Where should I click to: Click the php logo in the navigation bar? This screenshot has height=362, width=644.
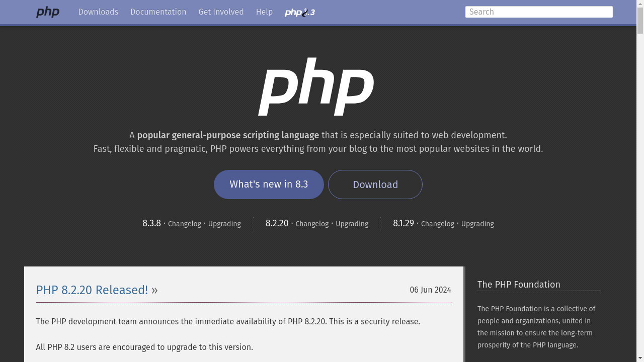(48, 12)
